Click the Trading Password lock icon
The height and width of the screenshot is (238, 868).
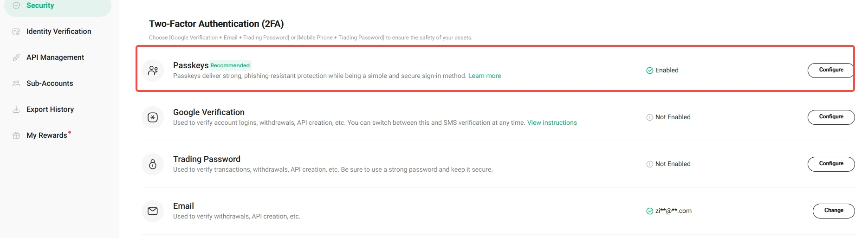(153, 164)
